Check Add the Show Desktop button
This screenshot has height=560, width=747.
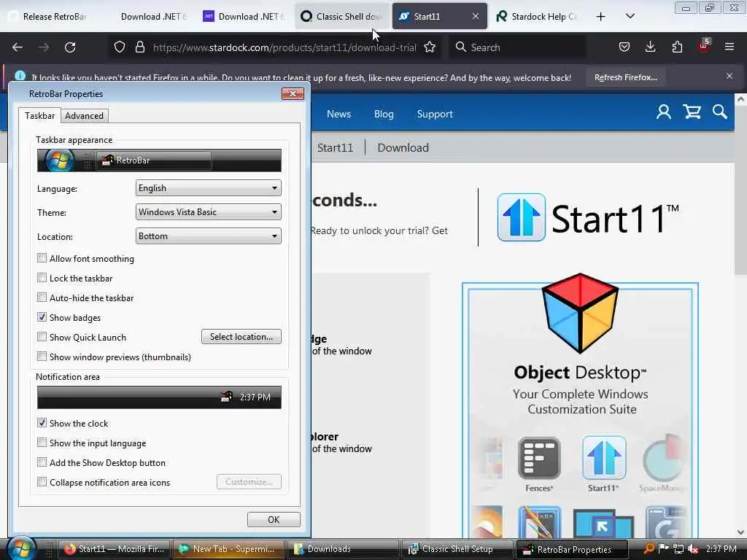click(42, 462)
